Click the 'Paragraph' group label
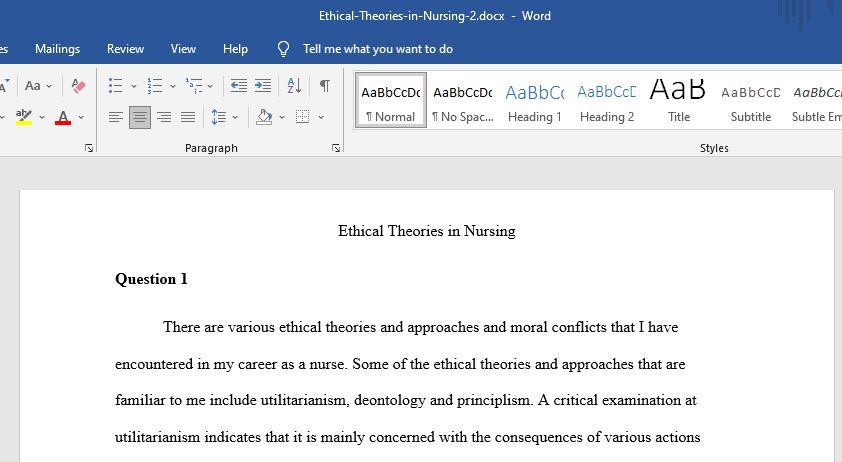The height and width of the screenshot is (462, 842). coord(211,148)
